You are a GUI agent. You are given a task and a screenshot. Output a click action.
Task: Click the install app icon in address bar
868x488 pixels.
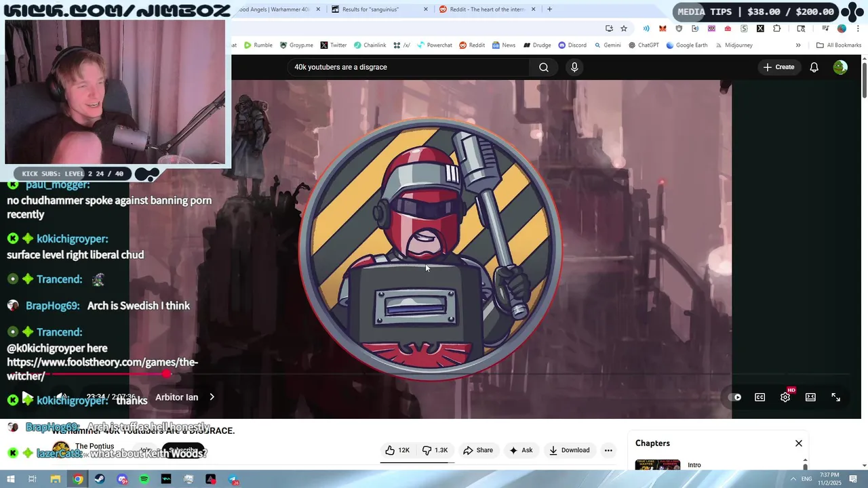click(609, 28)
